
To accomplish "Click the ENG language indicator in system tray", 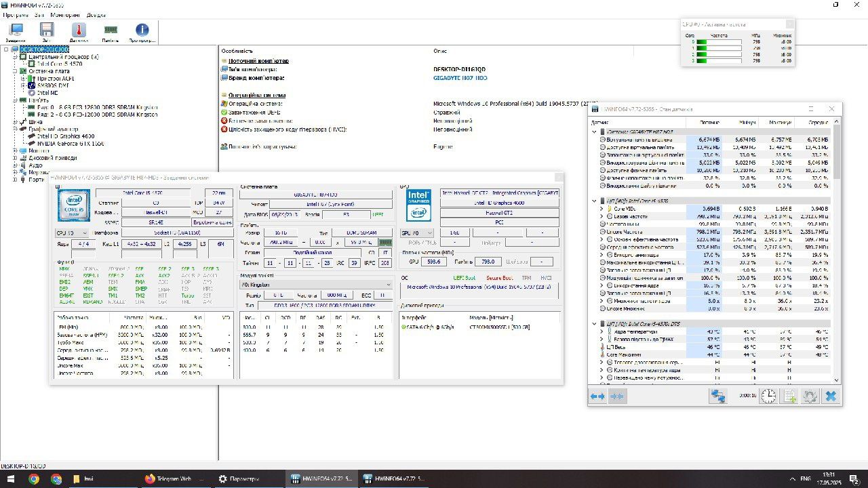I will coord(806,479).
